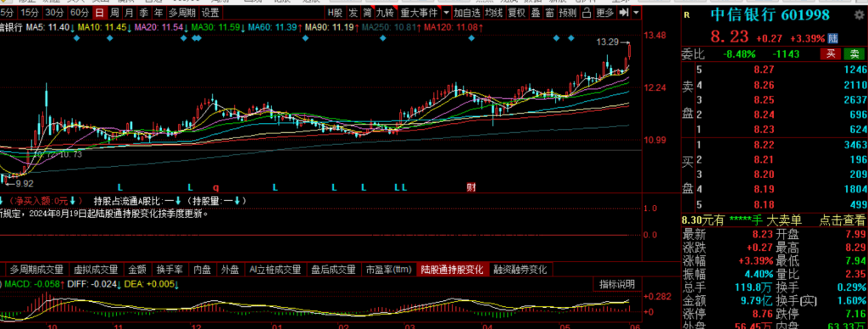Toggle the 复权 price adjustment option
The width and height of the screenshot is (868, 329).
pos(516,12)
